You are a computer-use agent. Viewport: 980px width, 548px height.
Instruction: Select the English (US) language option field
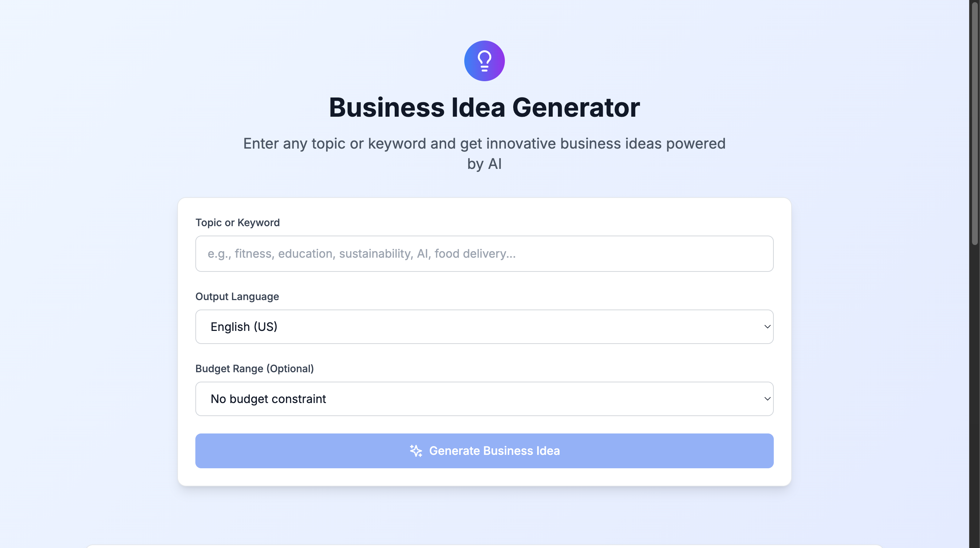[484, 327]
